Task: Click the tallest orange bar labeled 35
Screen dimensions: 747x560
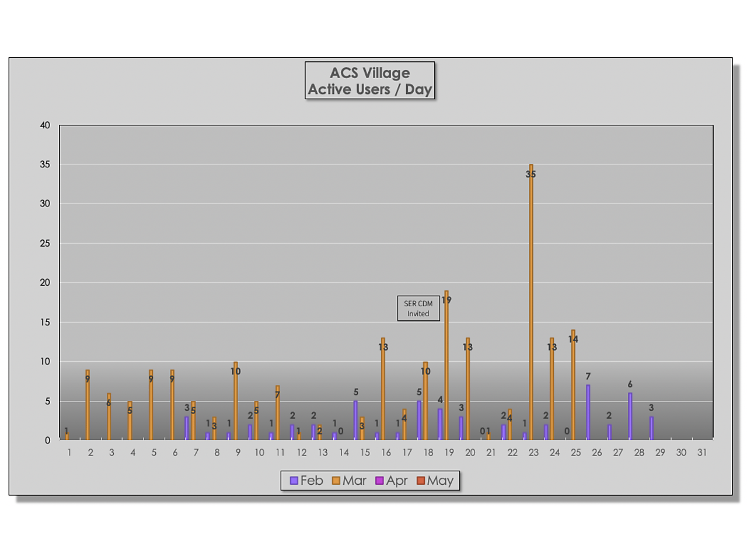Action: (531, 303)
